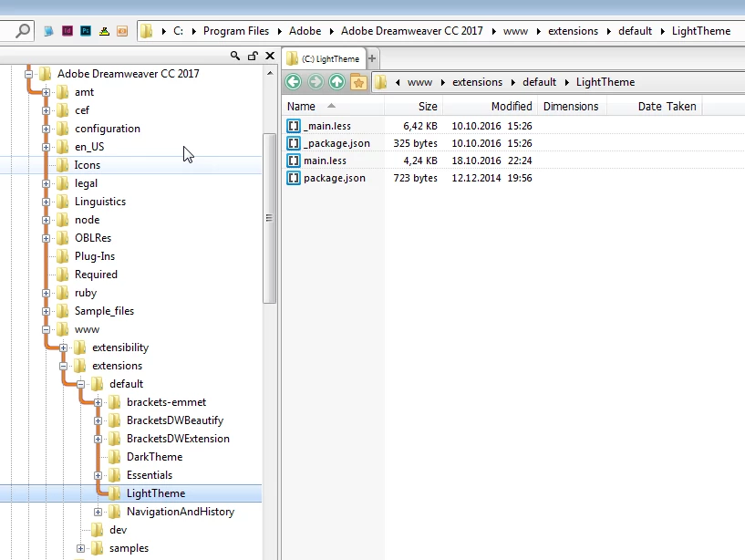This screenshot has width=745, height=560.
Task: Sort files by Dimensions column
Action: 572,107
